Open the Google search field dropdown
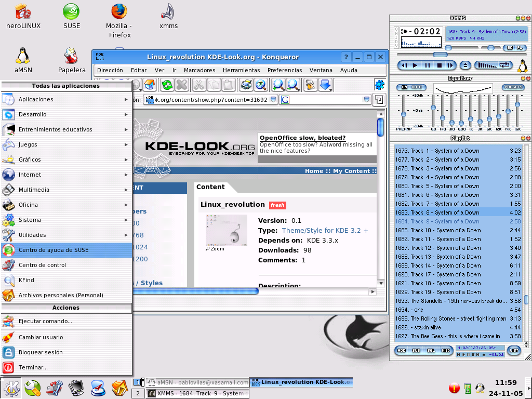Image resolution: width=532 pixels, height=399 pixels. pyautogui.click(x=366, y=99)
